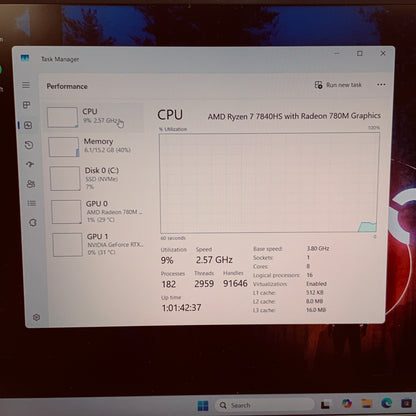Click the 182 processes value
Screen dimensions: 416x416
tap(169, 284)
